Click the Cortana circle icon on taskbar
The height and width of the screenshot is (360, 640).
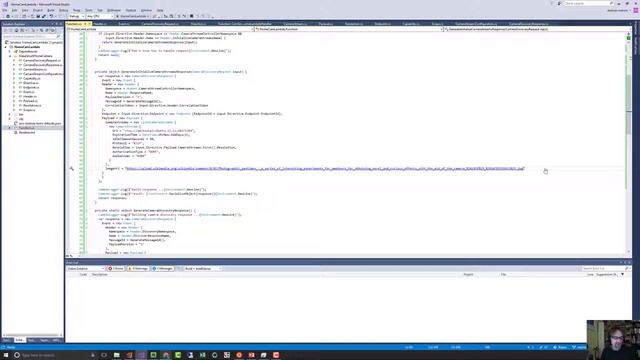pos(17,355)
